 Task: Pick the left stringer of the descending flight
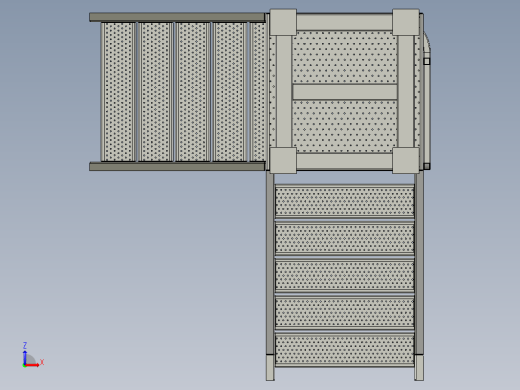pos(270,263)
